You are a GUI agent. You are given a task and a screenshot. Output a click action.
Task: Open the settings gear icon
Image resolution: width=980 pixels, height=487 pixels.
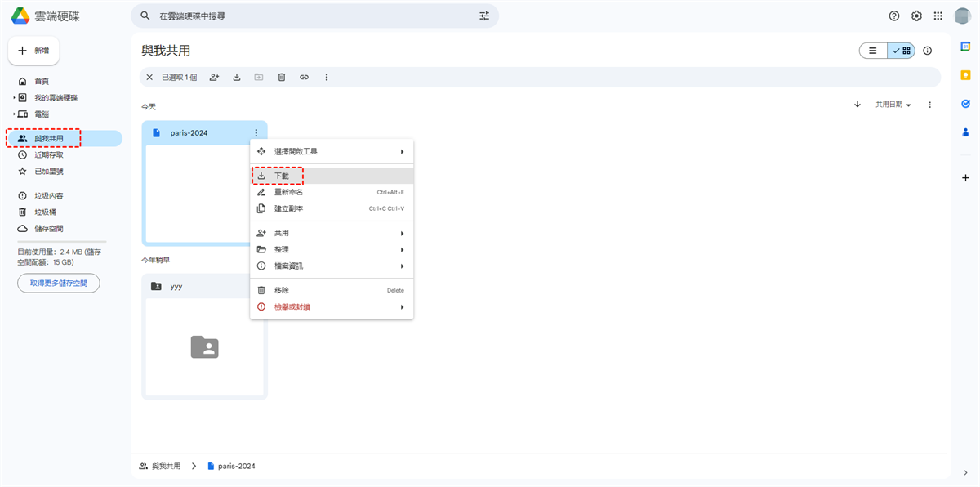916,16
